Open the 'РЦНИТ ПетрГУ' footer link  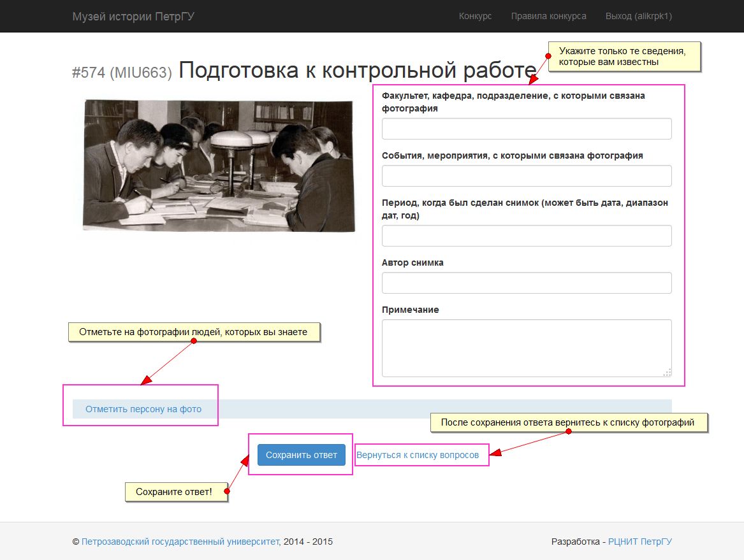click(640, 542)
